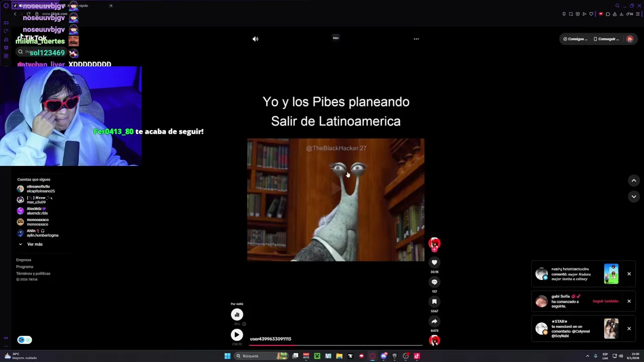Go to previous video with up chevron
This screenshot has height=362, width=644.
[634, 180]
